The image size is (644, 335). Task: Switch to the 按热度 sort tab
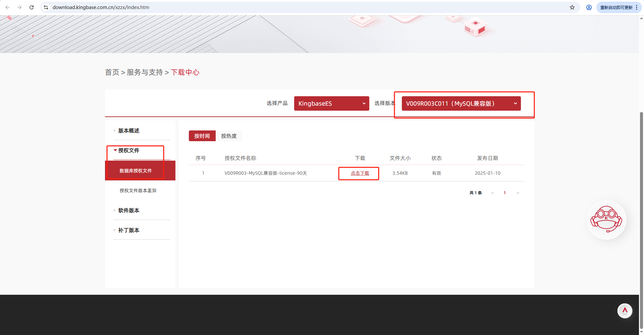click(x=229, y=136)
